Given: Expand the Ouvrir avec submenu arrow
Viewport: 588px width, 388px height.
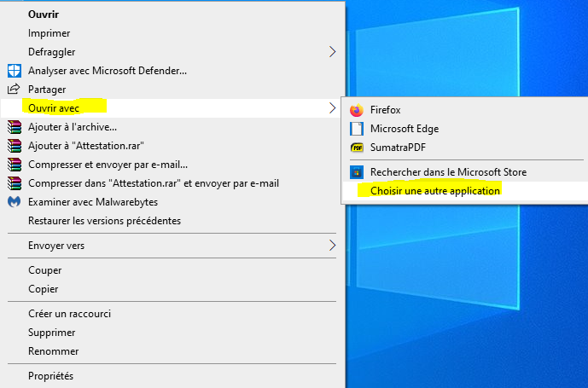Looking at the screenshot, I should pyautogui.click(x=332, y=108).
